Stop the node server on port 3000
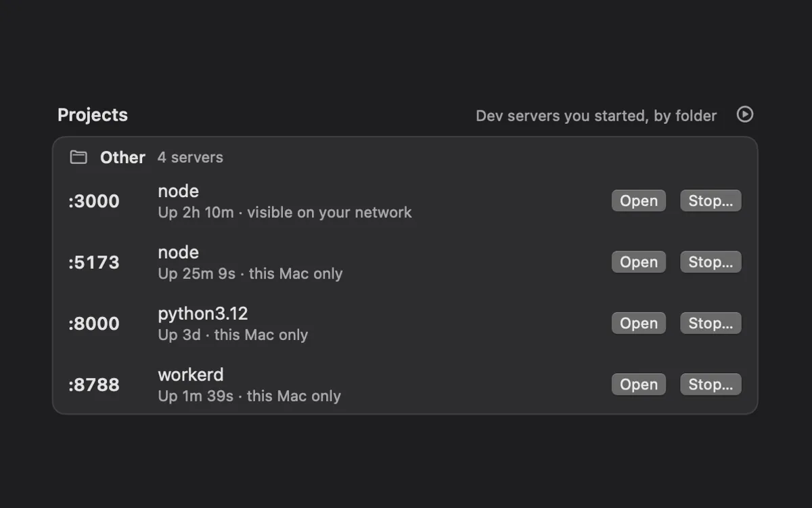 click(x=710, y=200)
